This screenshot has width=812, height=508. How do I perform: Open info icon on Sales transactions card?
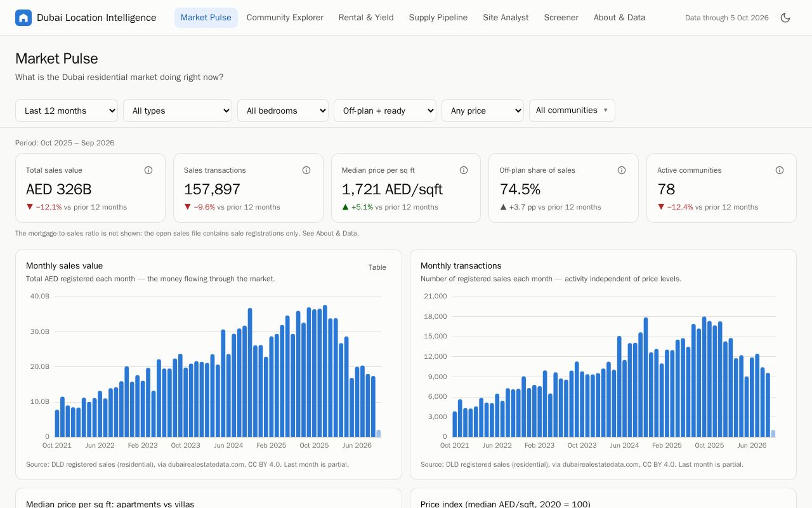[x=306, y=170]
